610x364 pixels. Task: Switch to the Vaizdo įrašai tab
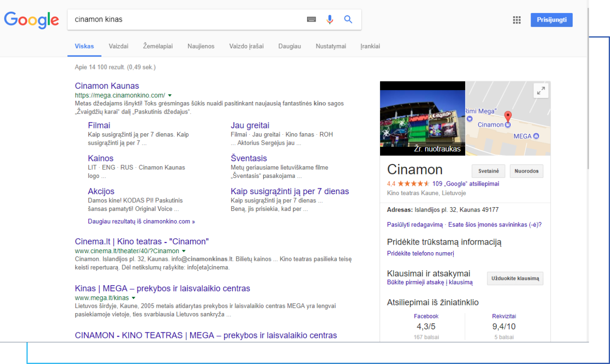[246, 46]
